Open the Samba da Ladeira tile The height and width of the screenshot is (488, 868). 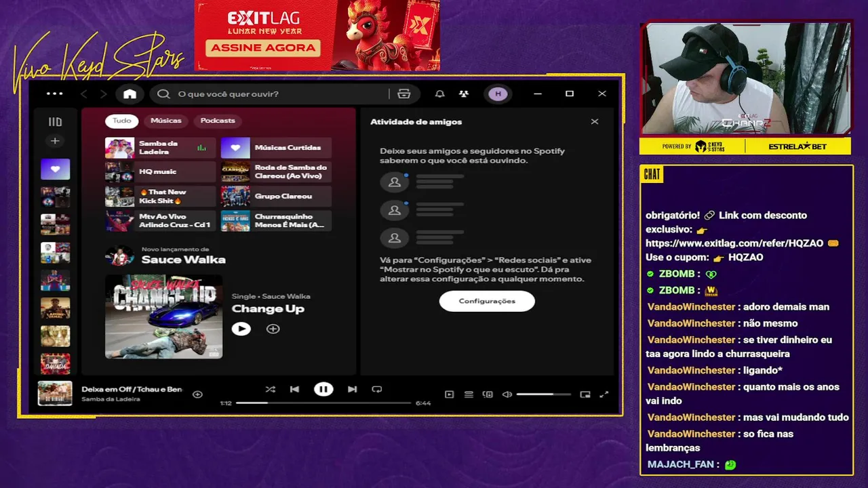coord(161,148)
